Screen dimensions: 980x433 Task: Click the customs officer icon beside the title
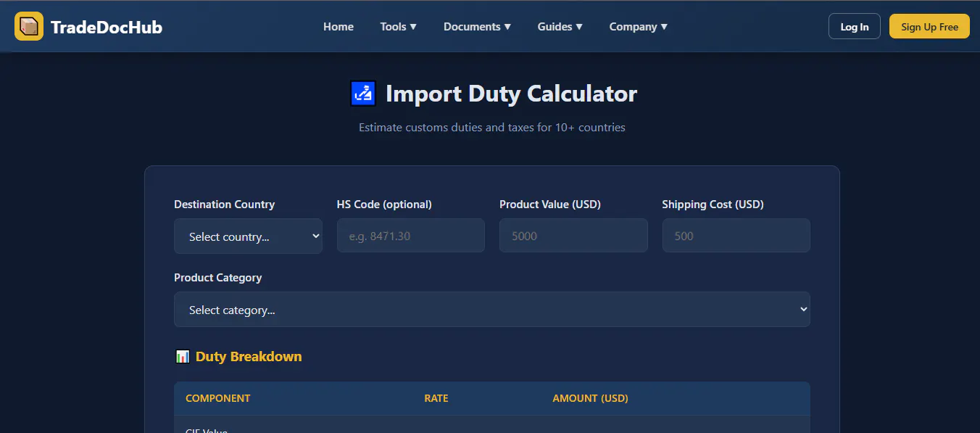click(x=363, y=94)
